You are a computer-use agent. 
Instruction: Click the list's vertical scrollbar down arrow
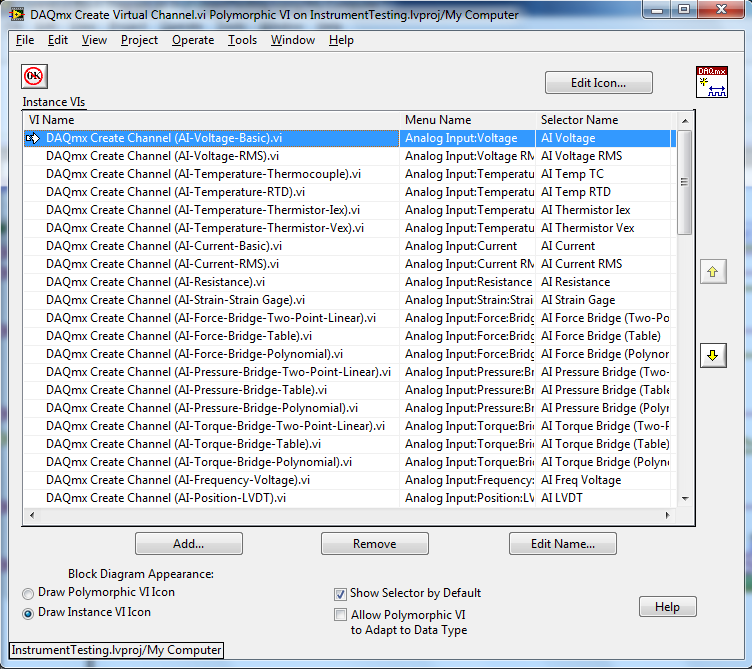coord(685,499)
